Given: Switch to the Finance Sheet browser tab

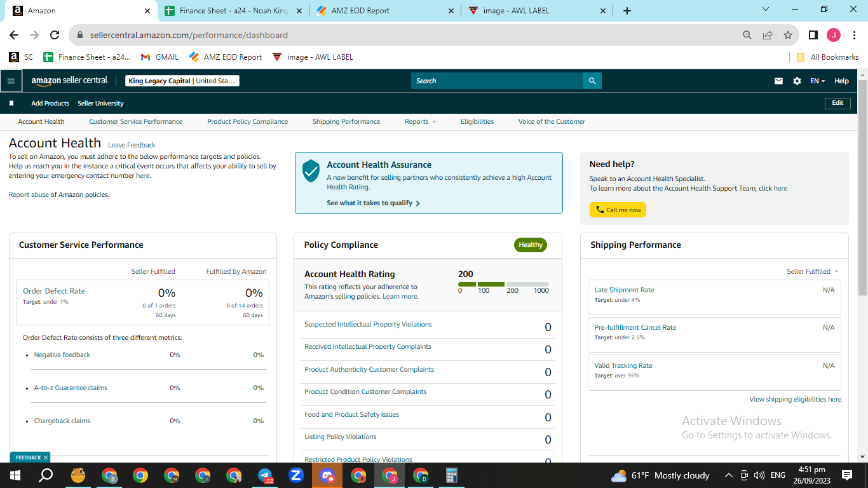Looking at the screenshot, I should (x=233, y=11).
